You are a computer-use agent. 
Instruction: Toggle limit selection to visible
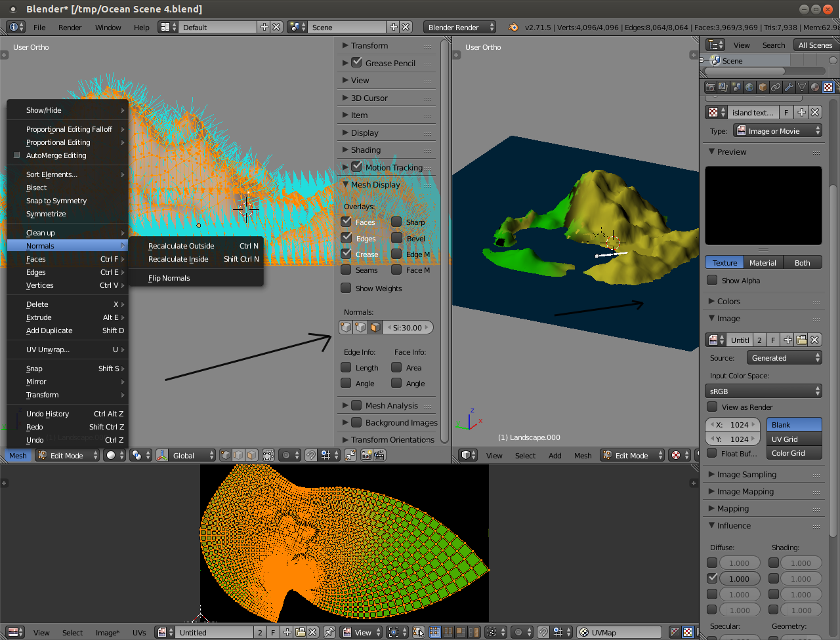click(x=268, y=455)
